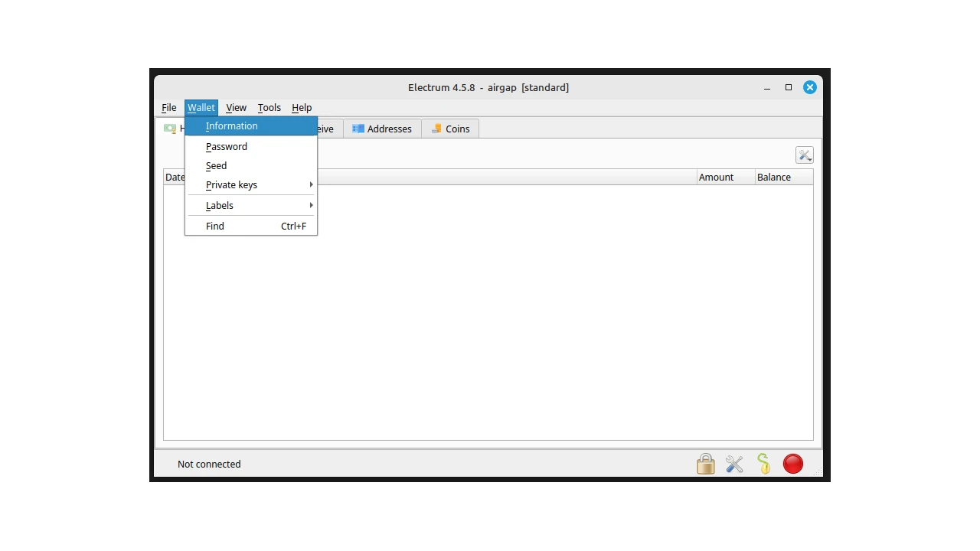The width and height of the screenshot is (980, 551).
Task: Expand the Private keys submenu arrow
Action: tap(311, 184)
